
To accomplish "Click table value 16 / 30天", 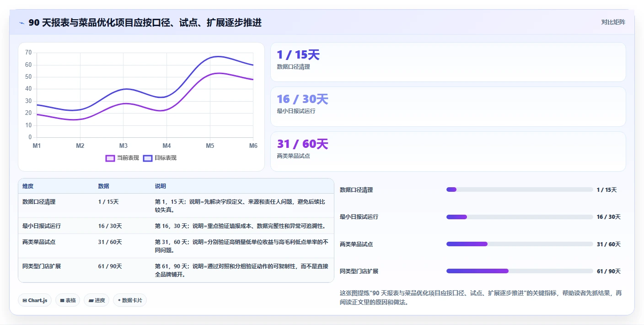I will 110,226.
